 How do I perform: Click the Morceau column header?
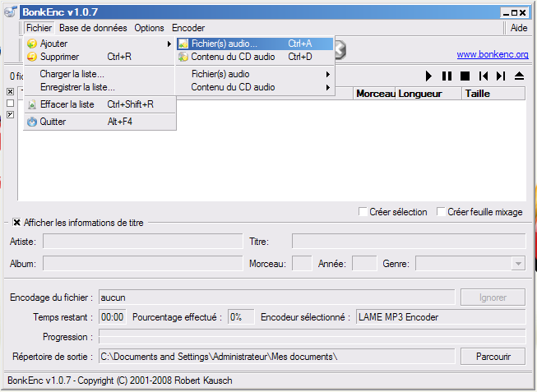point(375,94)
